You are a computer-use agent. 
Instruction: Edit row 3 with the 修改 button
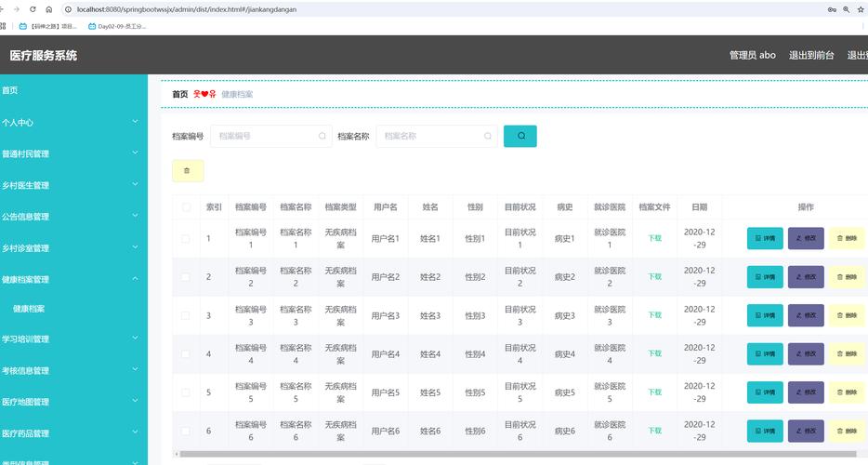click(806, 315)
